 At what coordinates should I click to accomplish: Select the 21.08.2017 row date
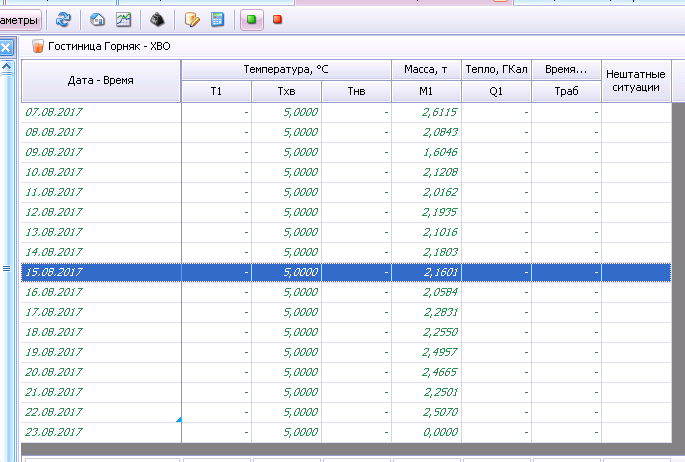coord(54,393)
